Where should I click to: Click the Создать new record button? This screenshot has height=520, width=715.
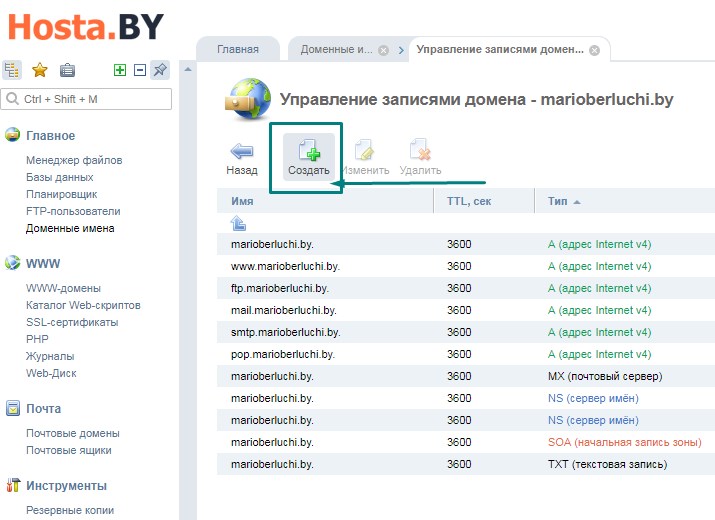pos(309,157)
